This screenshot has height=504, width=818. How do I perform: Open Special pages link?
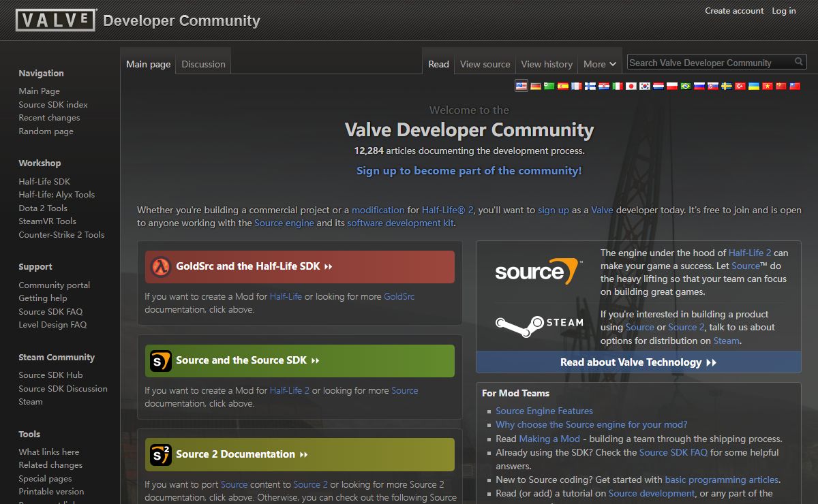coord(45,479)
